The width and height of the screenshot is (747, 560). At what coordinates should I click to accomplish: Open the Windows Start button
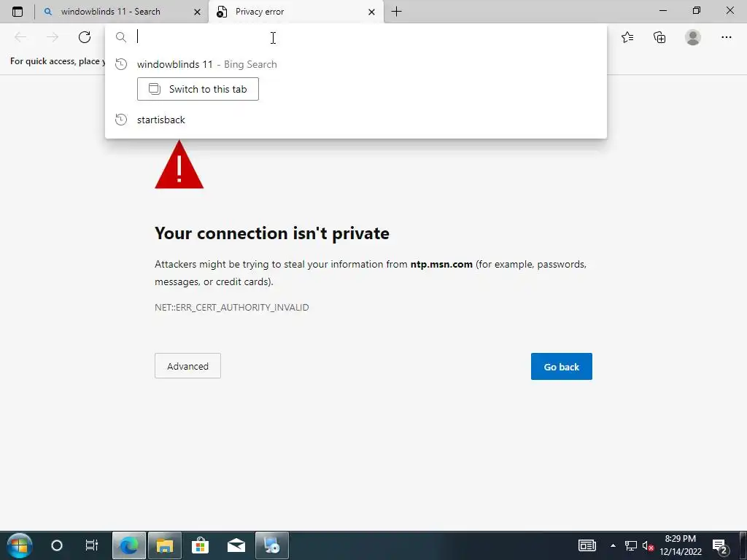[20, 545]
